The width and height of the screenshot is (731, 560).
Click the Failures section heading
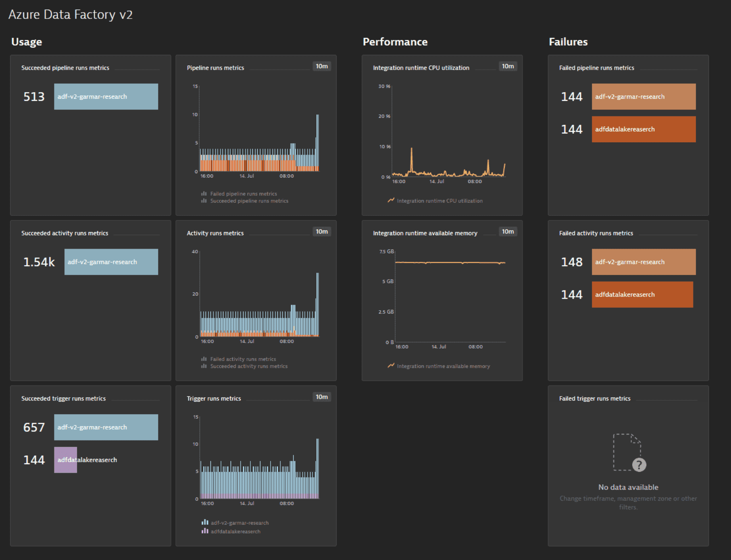[x=568, y=42]
